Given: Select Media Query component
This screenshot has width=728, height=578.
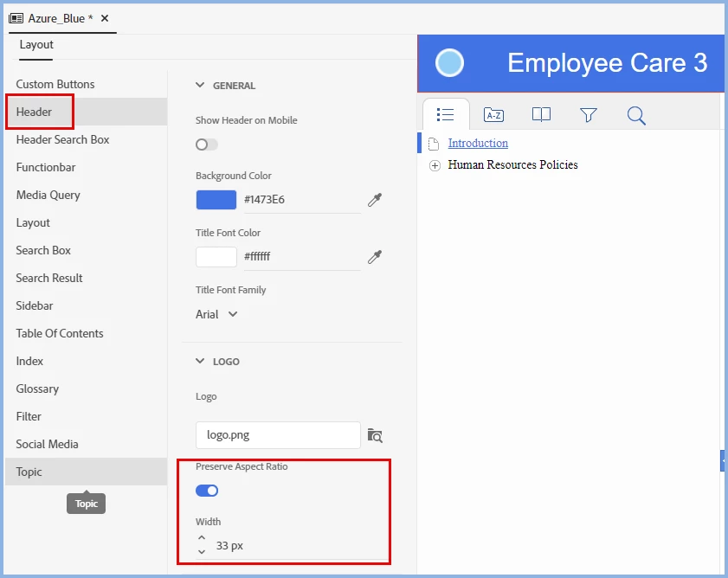Looking at the screenshot, I should click(87, 195).
